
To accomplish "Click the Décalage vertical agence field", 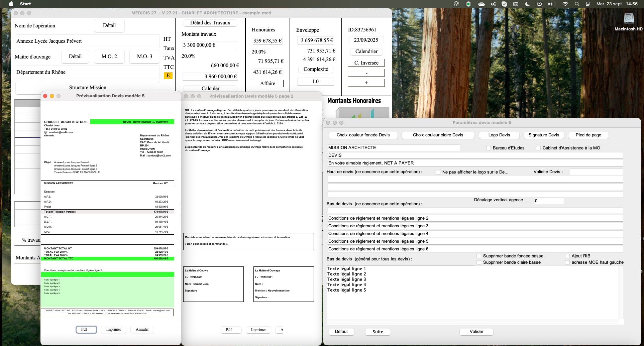I will 549,201.
